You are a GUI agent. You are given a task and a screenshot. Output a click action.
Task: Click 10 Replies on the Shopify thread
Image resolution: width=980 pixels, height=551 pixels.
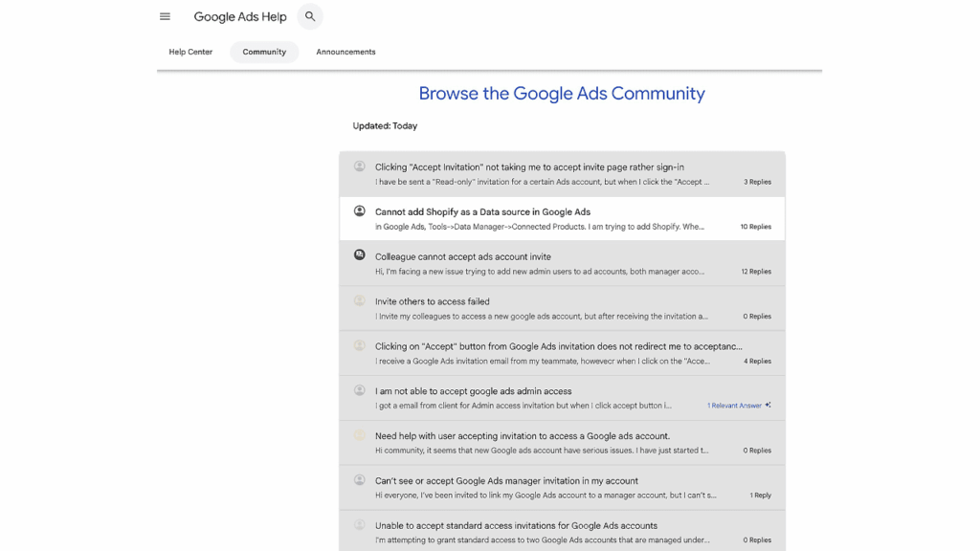755,226
